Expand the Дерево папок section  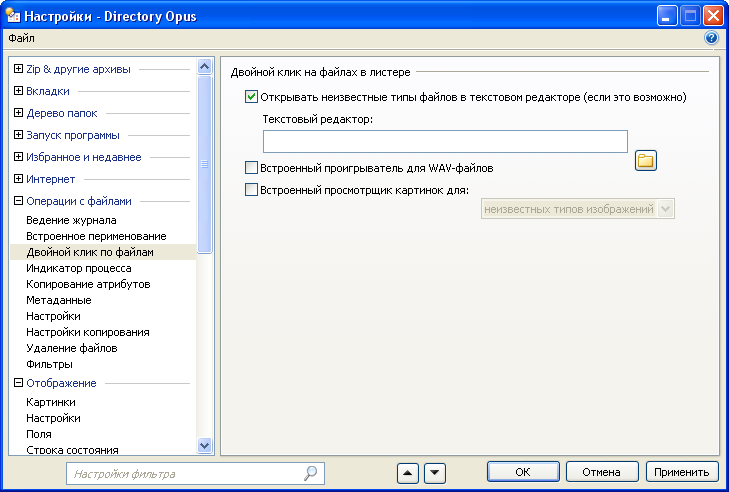[x=18, y=113]
